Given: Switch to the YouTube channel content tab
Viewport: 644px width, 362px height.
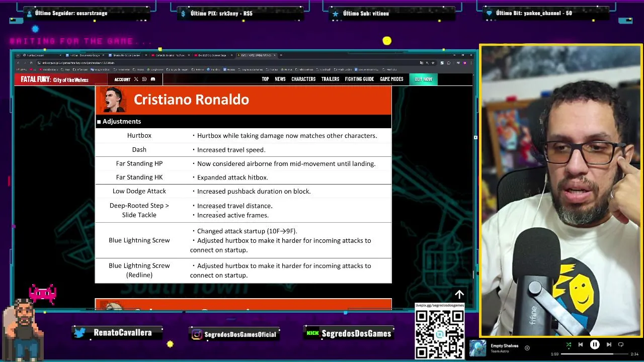Looking at the screenshot, I should tap(170, 55).
